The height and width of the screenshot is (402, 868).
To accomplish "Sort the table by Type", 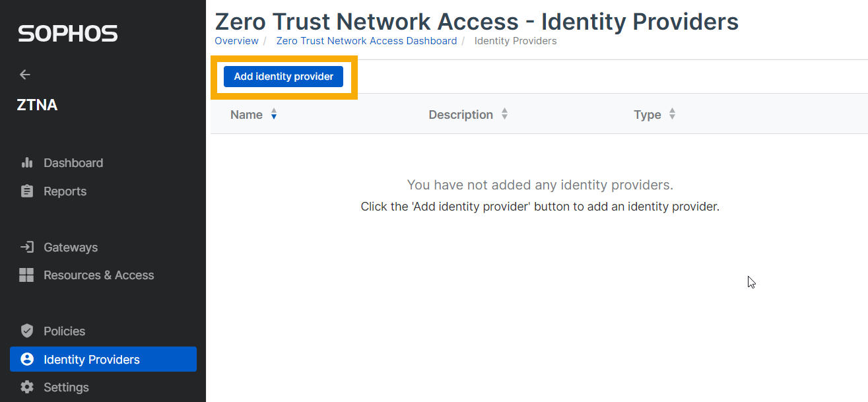I will (x=672, y=114).
